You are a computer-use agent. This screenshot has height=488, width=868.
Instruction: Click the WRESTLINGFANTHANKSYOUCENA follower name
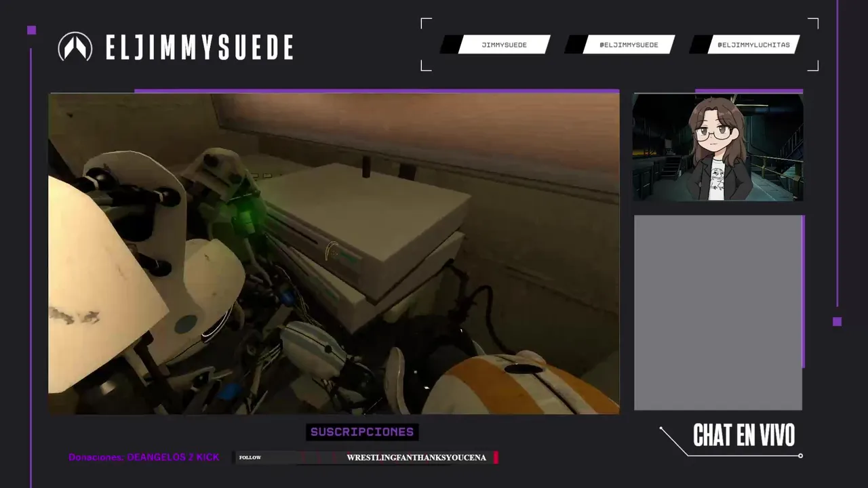[x=416, y=457]
